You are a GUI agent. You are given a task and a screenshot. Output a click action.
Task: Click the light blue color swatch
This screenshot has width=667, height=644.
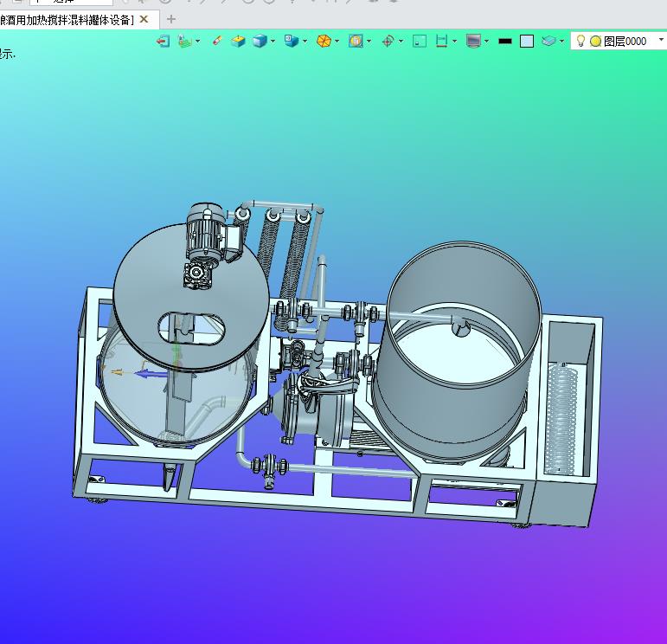point(527,42)
